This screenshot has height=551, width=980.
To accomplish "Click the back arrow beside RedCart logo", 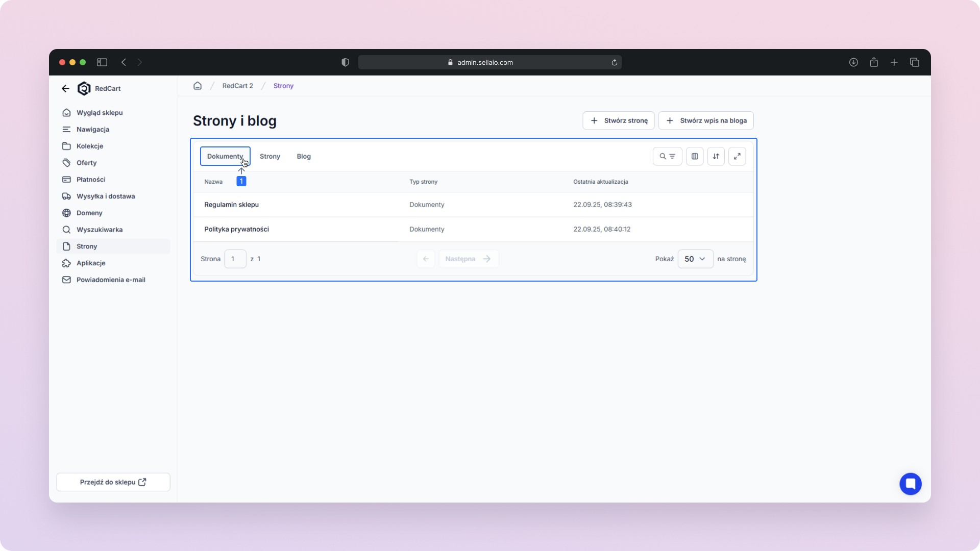I will tap(65, 88).
